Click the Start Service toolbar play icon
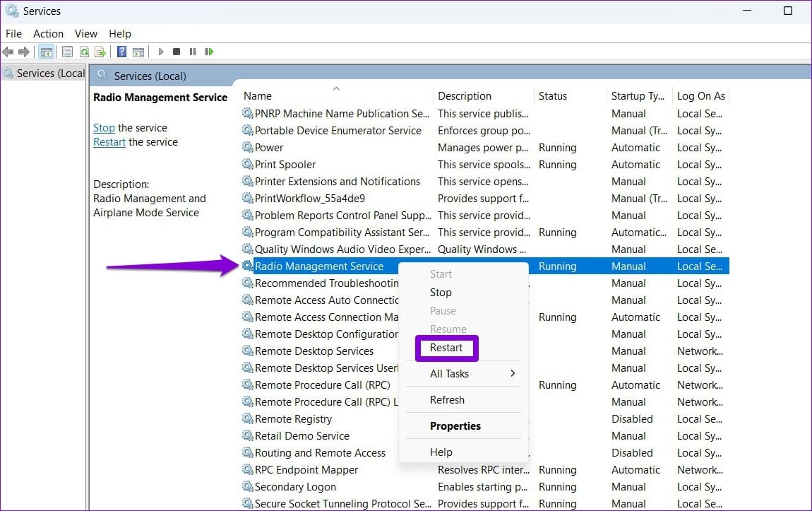 (x=160, y=52)
